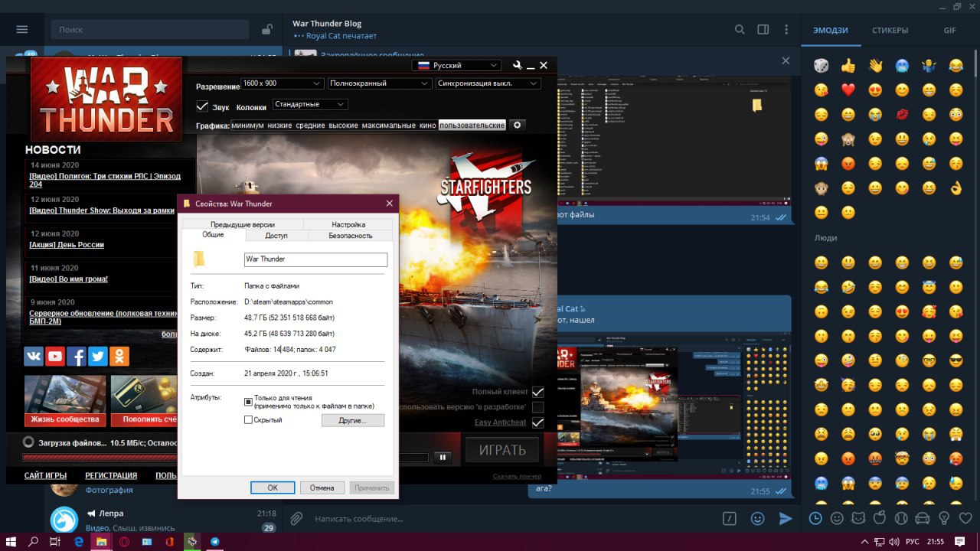Open Odnoklassniki icon in launcher
The width and height of the screenshot is (980, 551).
point(119,356)
